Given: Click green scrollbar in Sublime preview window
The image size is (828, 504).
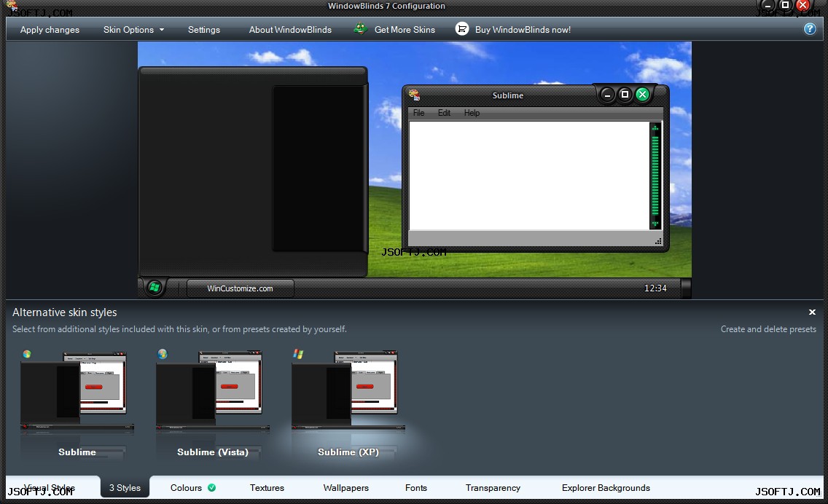Looking at the screenshot, I should pyautogui.click(x=655, y=176).
